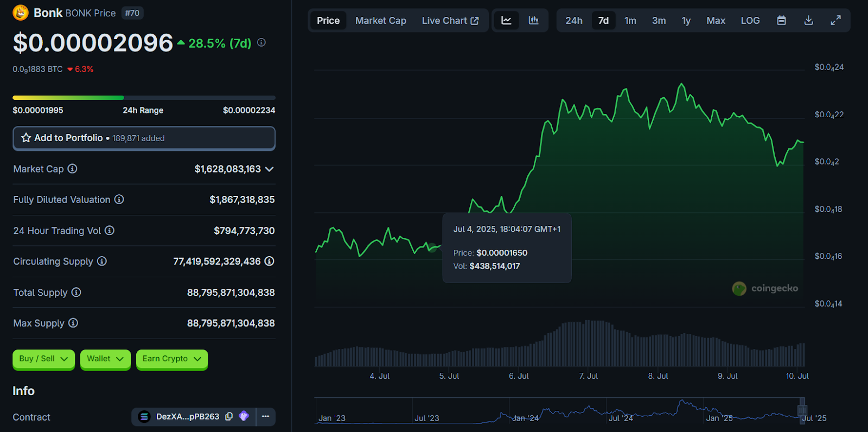Viewport: 868px width, 432px height.
Task: Click the Bonk coin logo icon
Action: (x=21, y=12)
